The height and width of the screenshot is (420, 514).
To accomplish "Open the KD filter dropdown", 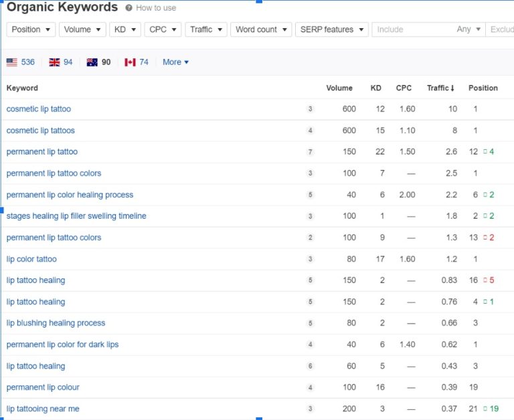I will [x=125, y=29].
